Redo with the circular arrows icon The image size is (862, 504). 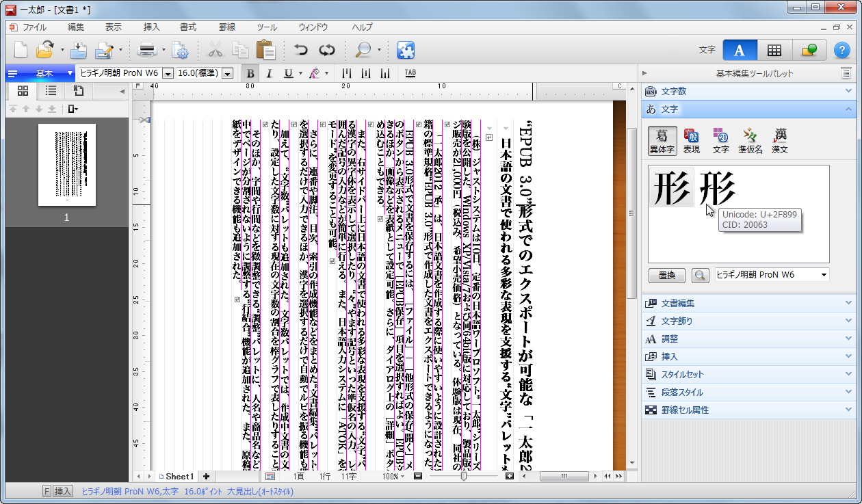coord(326,50)
